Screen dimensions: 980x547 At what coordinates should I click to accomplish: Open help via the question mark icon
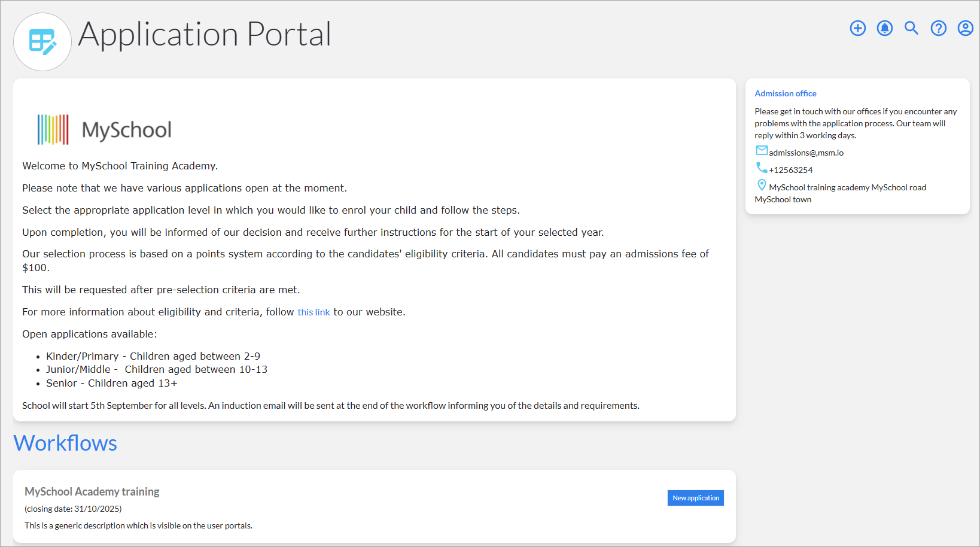938,28
